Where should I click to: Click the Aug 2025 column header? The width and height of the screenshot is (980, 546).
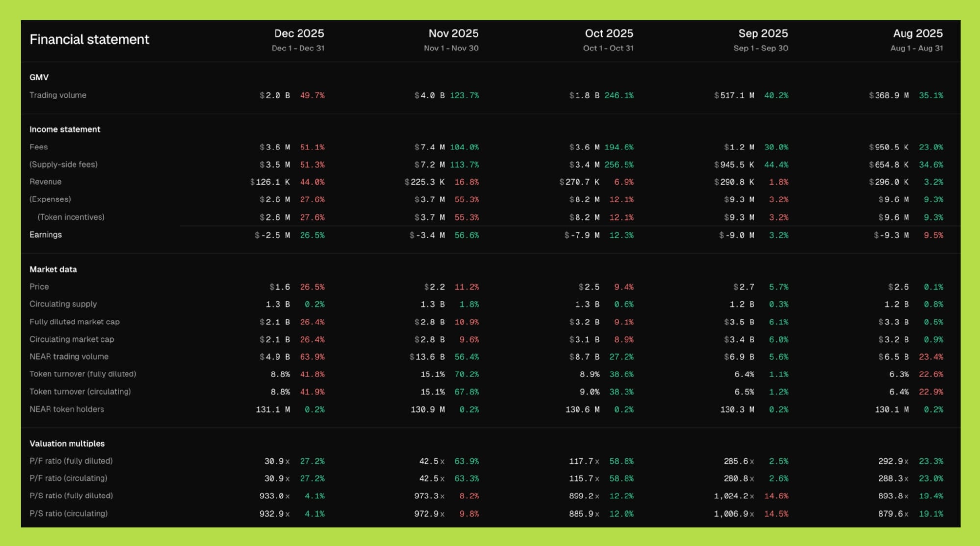click(917, 33)
